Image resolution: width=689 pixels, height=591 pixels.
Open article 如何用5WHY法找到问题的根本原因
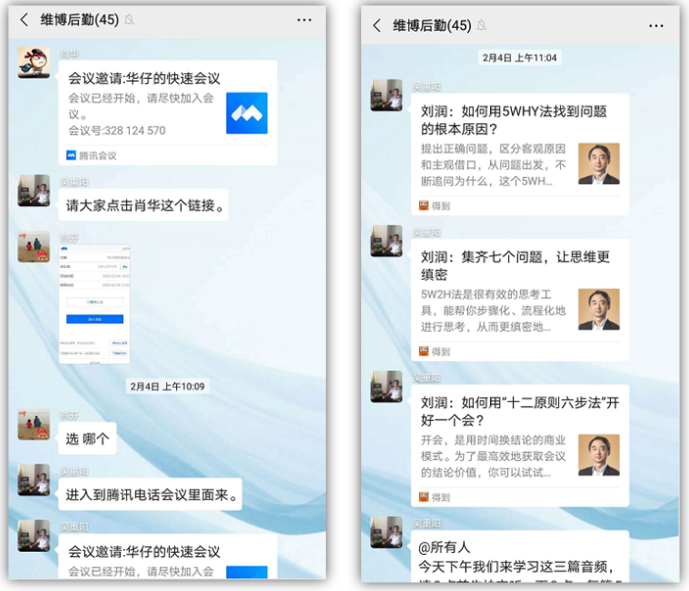point(520,154)
